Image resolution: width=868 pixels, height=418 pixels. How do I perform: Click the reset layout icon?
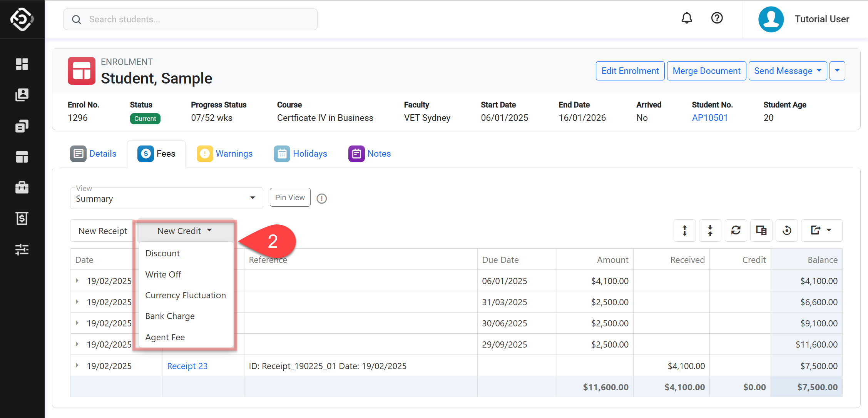(x=787, y=231)
